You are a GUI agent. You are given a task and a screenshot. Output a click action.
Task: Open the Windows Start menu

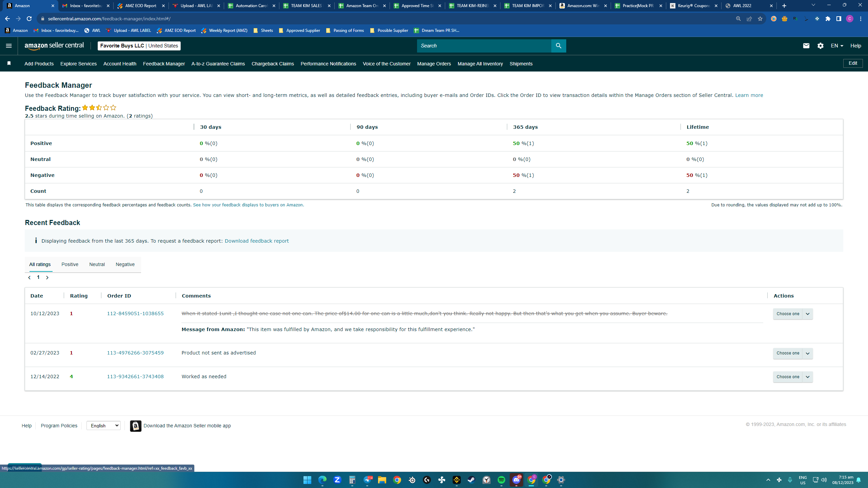pyautogui.click(x=308, y=480)
